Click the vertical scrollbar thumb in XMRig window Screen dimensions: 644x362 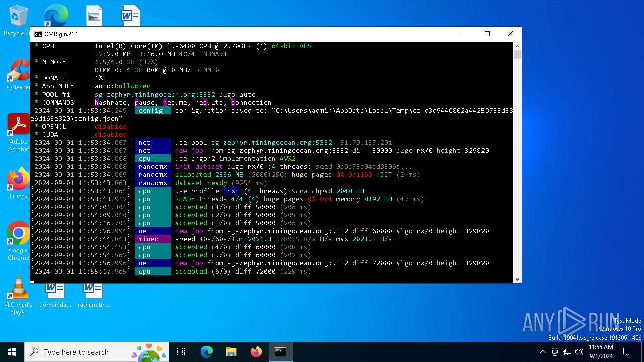[517, 54]
